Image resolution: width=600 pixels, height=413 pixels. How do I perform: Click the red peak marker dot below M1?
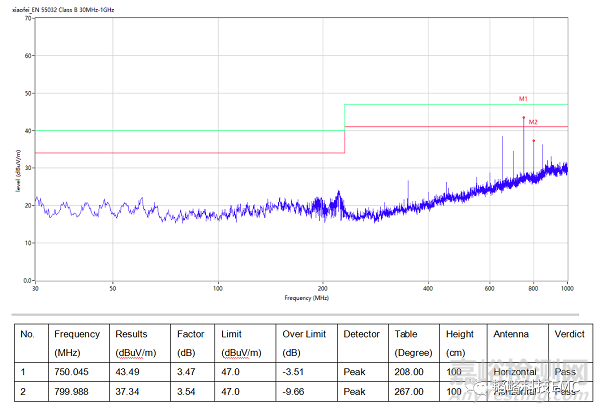coord(524,118)
